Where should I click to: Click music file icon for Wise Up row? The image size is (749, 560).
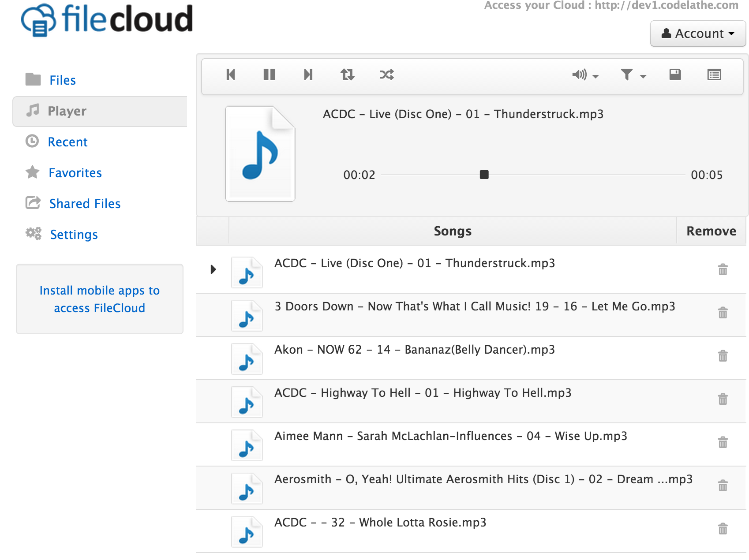click(247, 445)
